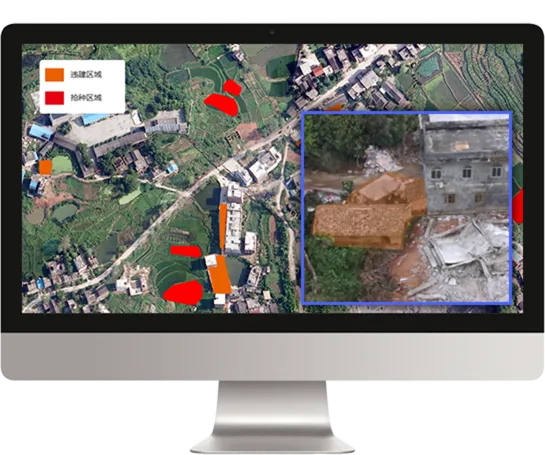Click the orange highlighted rooftop in the inset photo
This screenshot has height=455, width=545.
[x=368, y=212]
